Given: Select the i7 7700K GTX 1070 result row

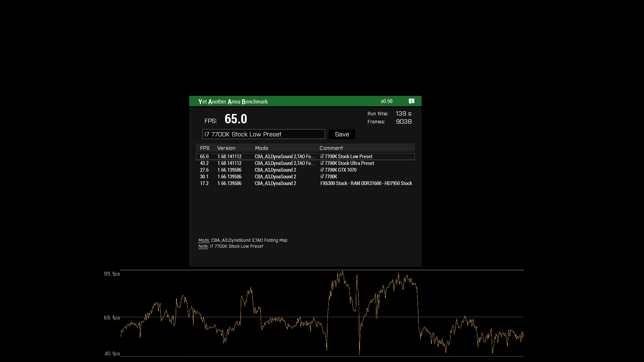Looking at the screenshot, I should pyautogui.click(x=305, y=170).
